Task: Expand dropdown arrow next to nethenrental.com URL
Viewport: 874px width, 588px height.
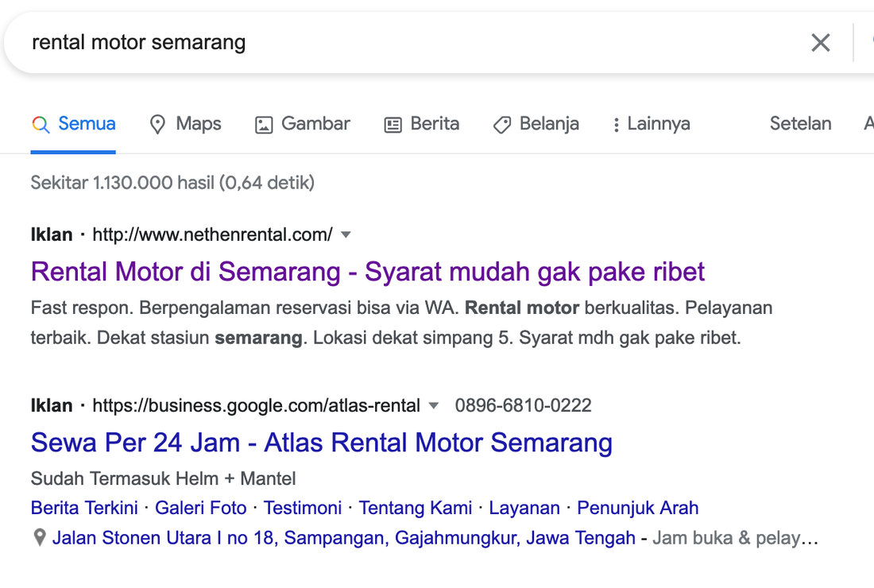Action: (x=346, y=234)
